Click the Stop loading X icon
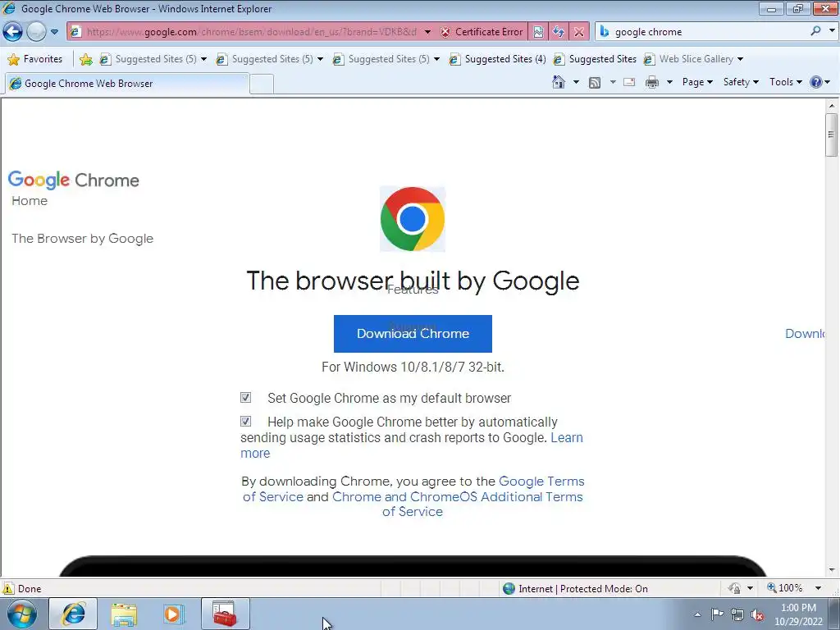The image size is (840, 630). (x=579, y=32)
